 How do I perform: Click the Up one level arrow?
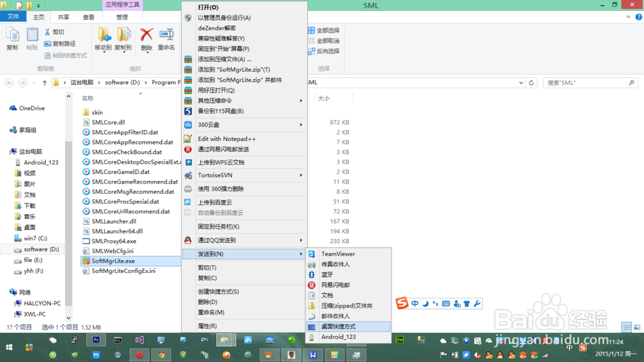click(x=45, y=82)
